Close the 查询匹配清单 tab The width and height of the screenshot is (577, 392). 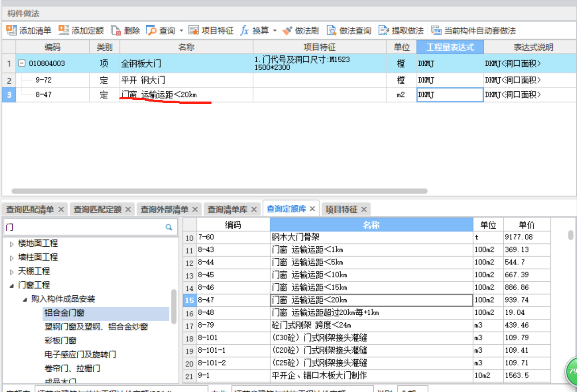click(x=61, y=209)
